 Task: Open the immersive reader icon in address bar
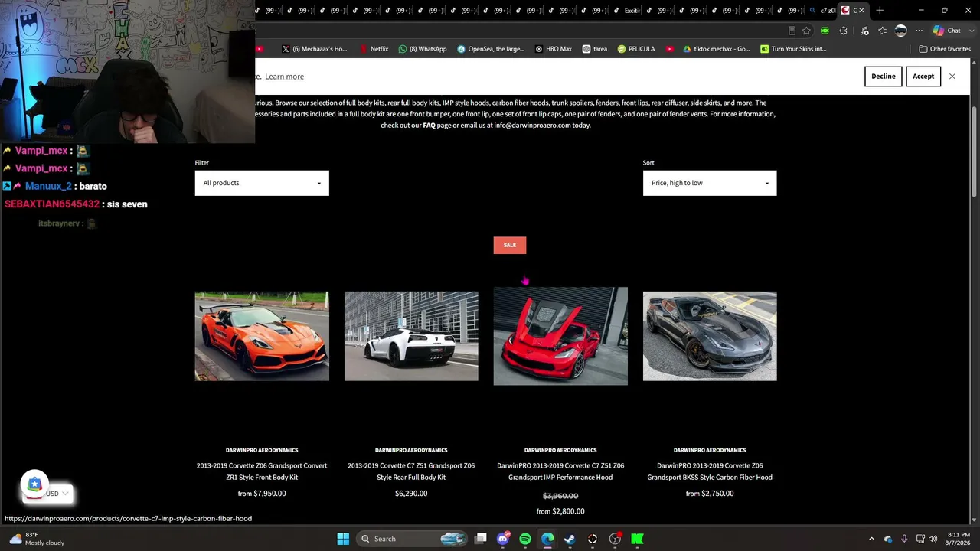click(x=792, y=31)
